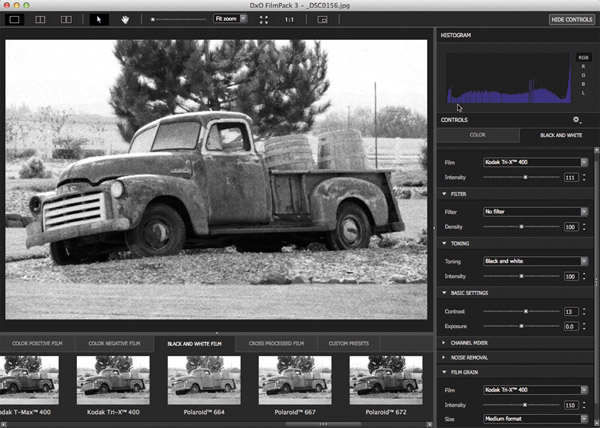The height and width of the screenshot is (428, 600).
Task: Click the Contrast value field 13
Action: (x=571, y=311)
